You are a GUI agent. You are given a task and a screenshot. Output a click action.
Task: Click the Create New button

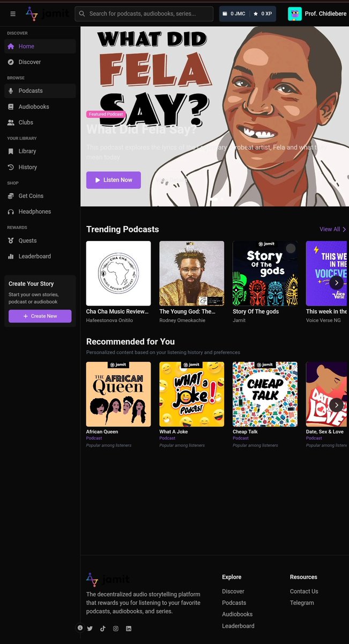point(40,316)
